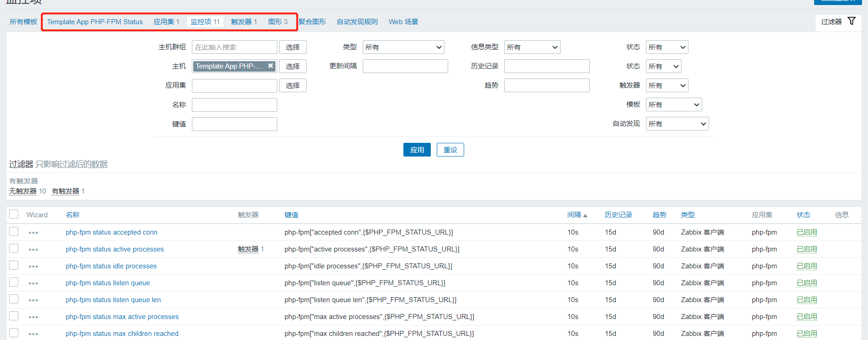868x340 pixels.
Task: Open wizard dots for max children reached row
Action: (33, 334)
